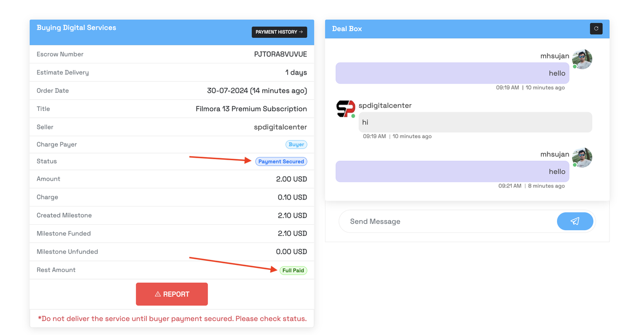Click the hi message from spdigitalcenter
The height and width of the screenshot is (335, 644).
tap(475, 122)
